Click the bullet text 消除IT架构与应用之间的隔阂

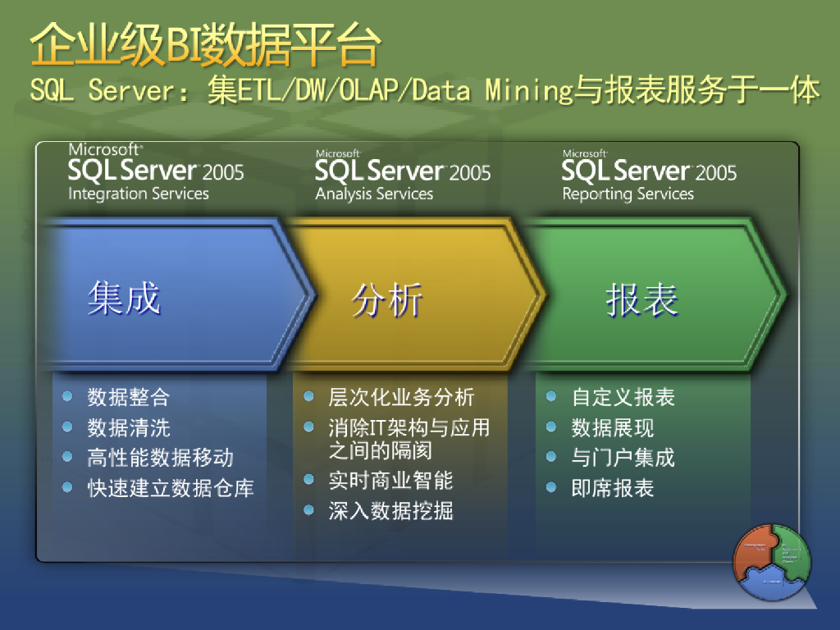point(409,439)
